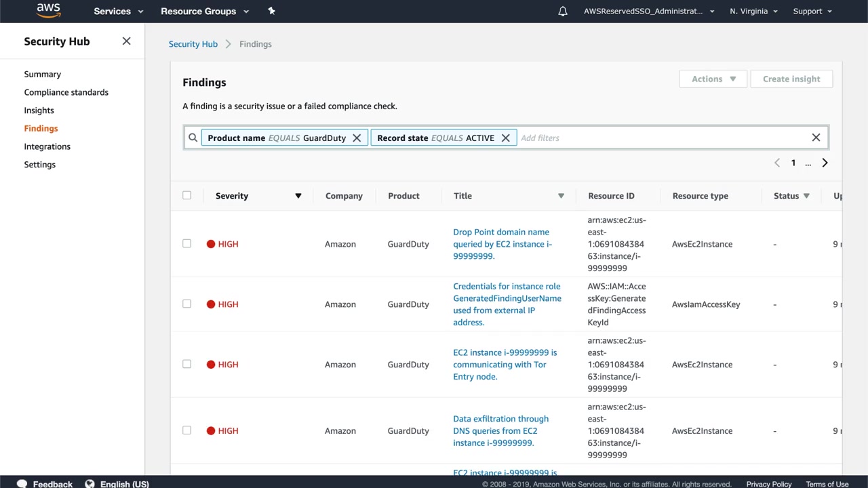Select the Tor Entry node finding checkbox
Image resolution: width=868 pixels, height=488 pixels.
187,364
